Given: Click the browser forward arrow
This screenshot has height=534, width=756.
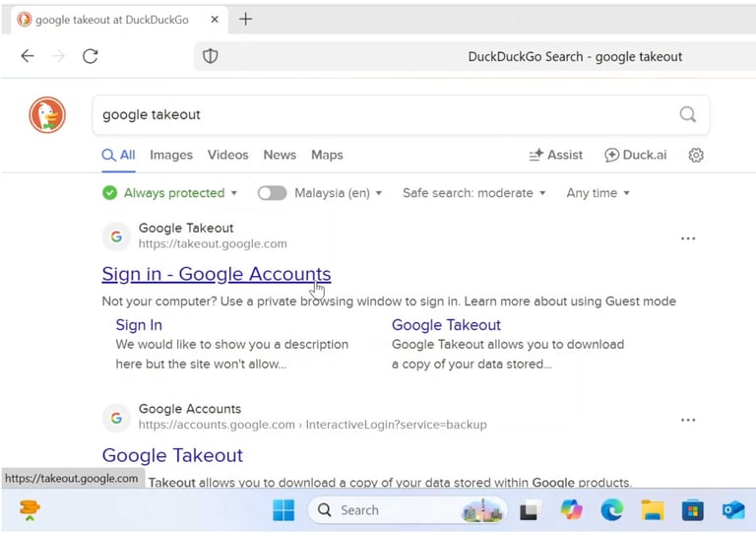Looking at the screenshot, I should [x=58, y=56].
